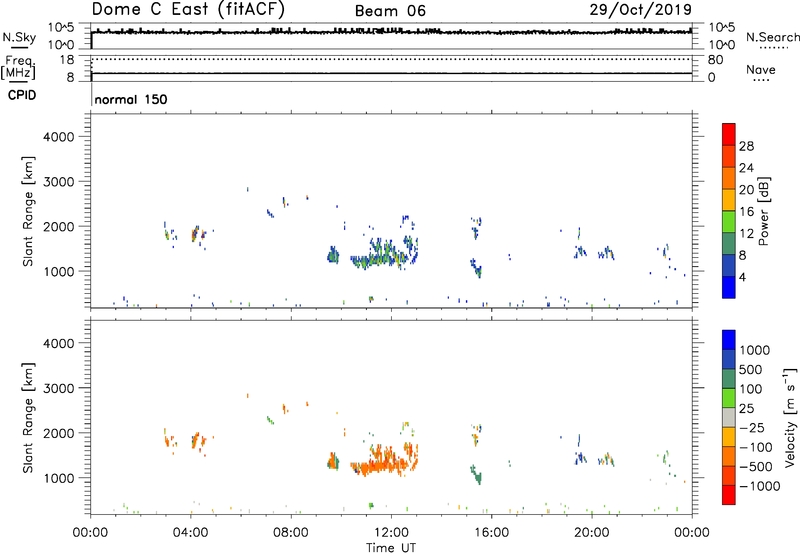Click the dotted Nave line in frequency panel
800x554 pixels.
pyautogui.click(x=391, y=59)
